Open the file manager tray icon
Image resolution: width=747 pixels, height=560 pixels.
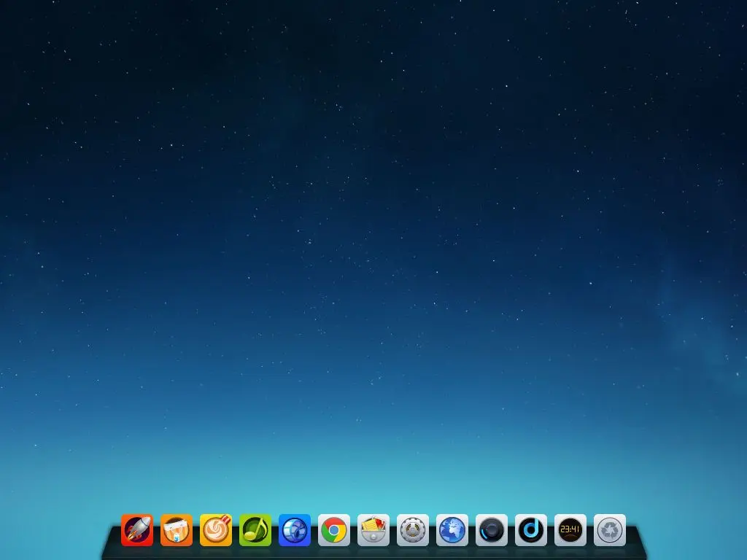tap(373, 529)
